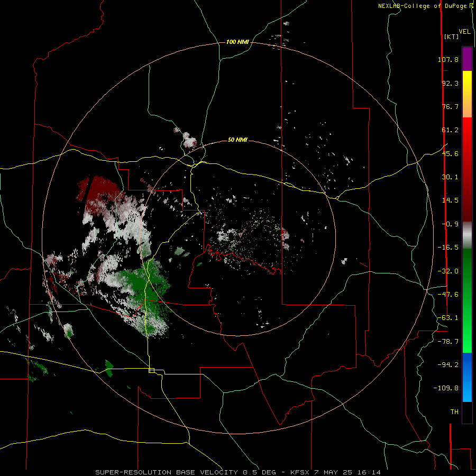
Task: Select the -78.7 legend value
Action: point(448,342)
